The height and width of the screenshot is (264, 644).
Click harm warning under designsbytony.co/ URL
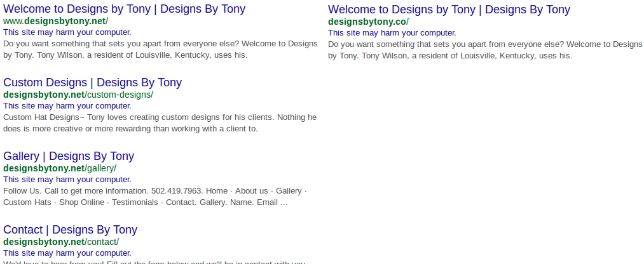click(x=392, y=32)
